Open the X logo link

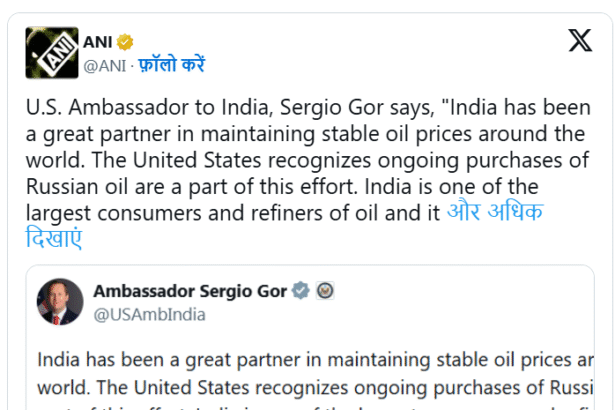(x=579, y=41)
